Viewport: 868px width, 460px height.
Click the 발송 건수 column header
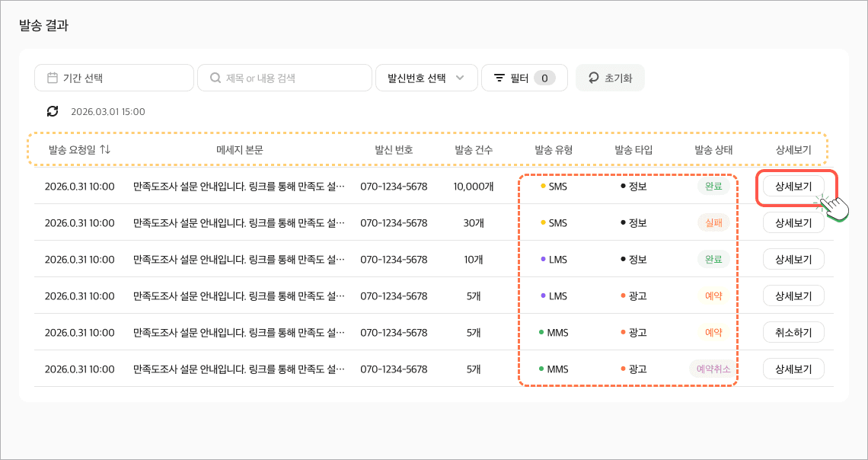pos(474,149)
